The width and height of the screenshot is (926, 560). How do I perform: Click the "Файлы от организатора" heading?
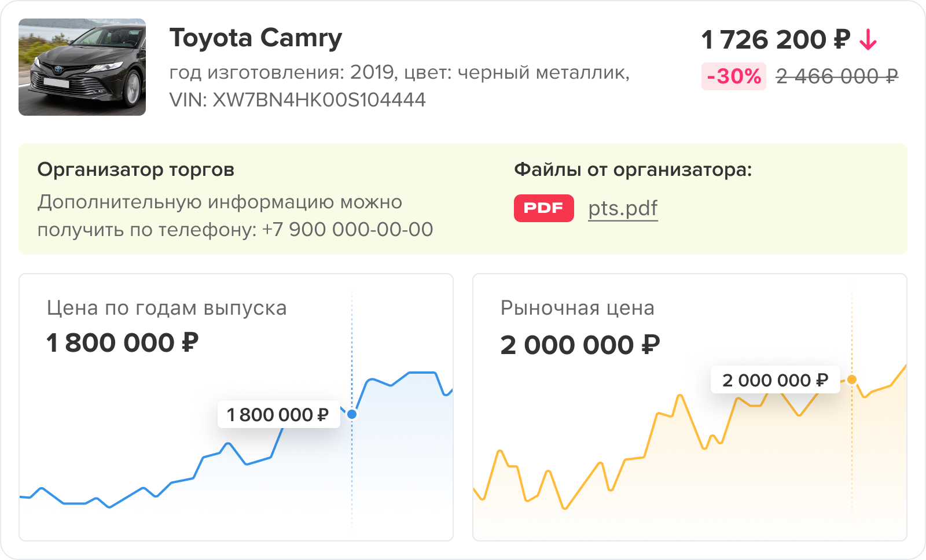tap(633, 170)
